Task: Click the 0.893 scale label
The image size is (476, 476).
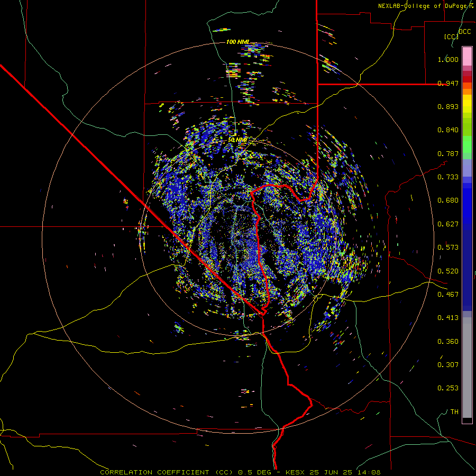Action: pos(448,106)
